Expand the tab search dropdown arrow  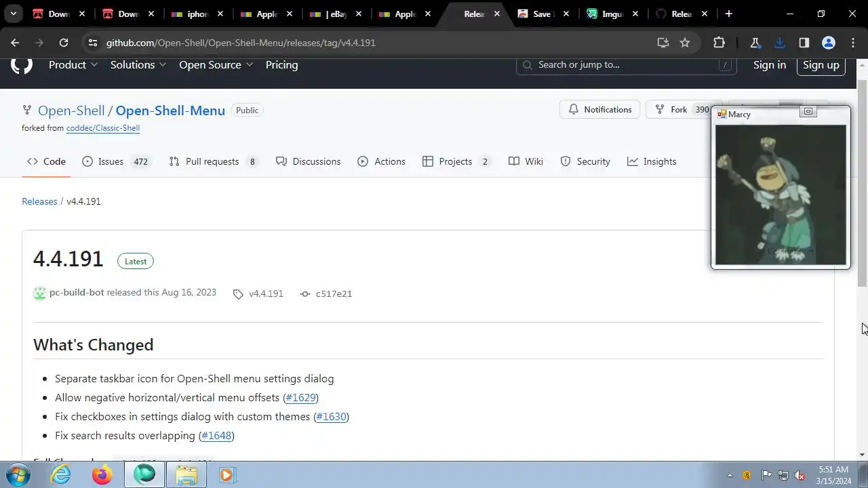pyautogui.click(x=13, y=14)
